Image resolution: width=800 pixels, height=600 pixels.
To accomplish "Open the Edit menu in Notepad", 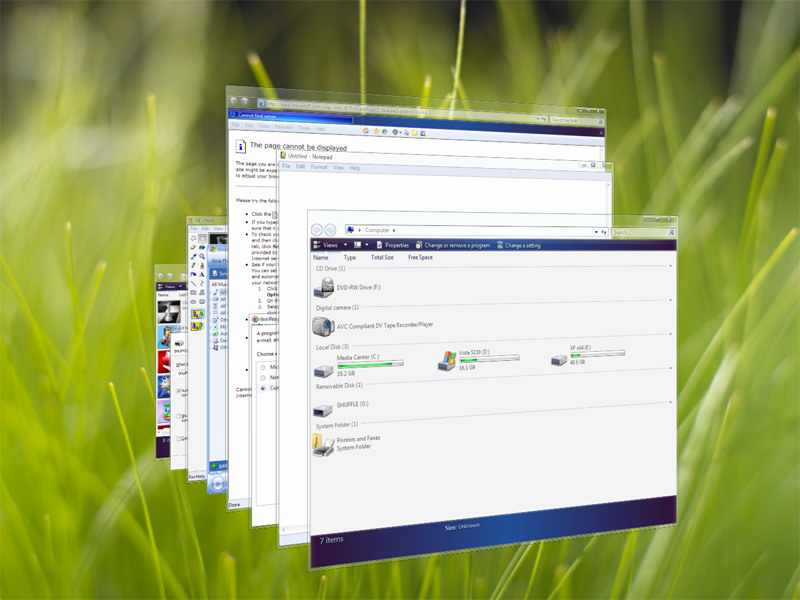I will (x=301, y=166).
